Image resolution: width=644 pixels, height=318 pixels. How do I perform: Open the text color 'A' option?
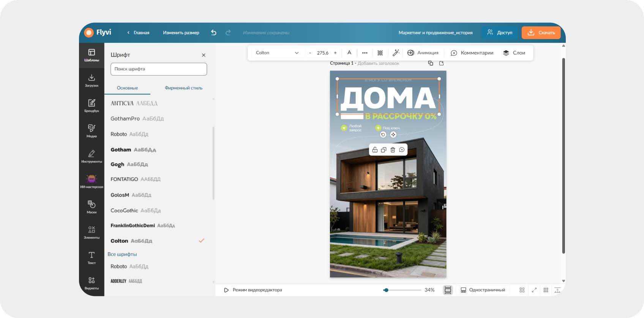pyautogui.click(x=349, y=53)
